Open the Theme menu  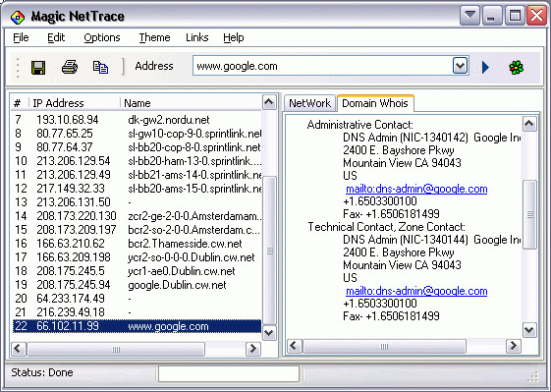click(154, 37)
